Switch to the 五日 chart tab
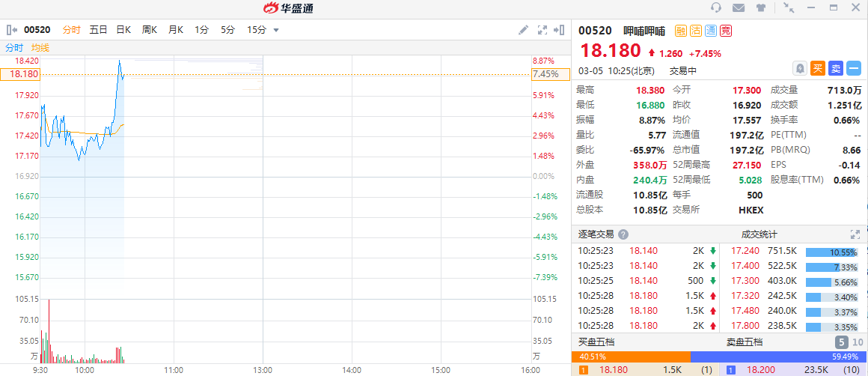 (99, 30)
